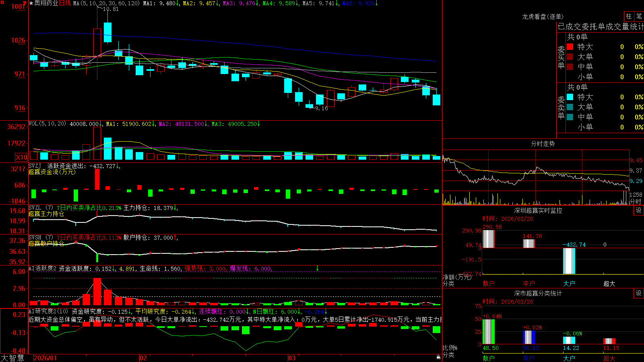Click the green down arrow in AI活跃度2 header
The width and height of the screenshot is (644, 362).
tap(317, 268)
